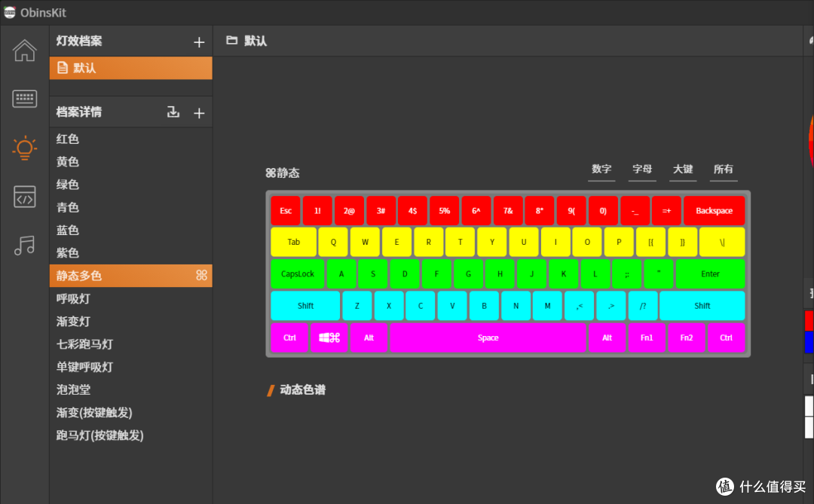Click the cyan Z key

coord(357,306)
